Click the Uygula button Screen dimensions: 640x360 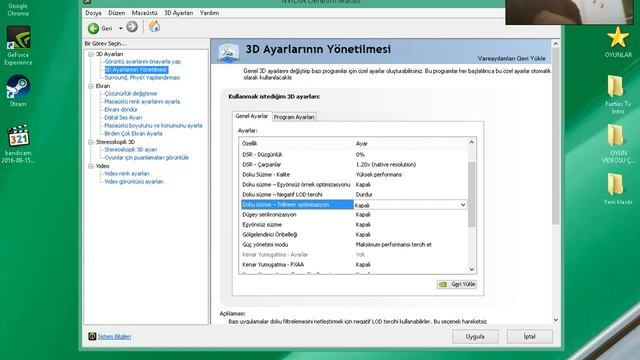pyautogui.click(x=475, y=337)
